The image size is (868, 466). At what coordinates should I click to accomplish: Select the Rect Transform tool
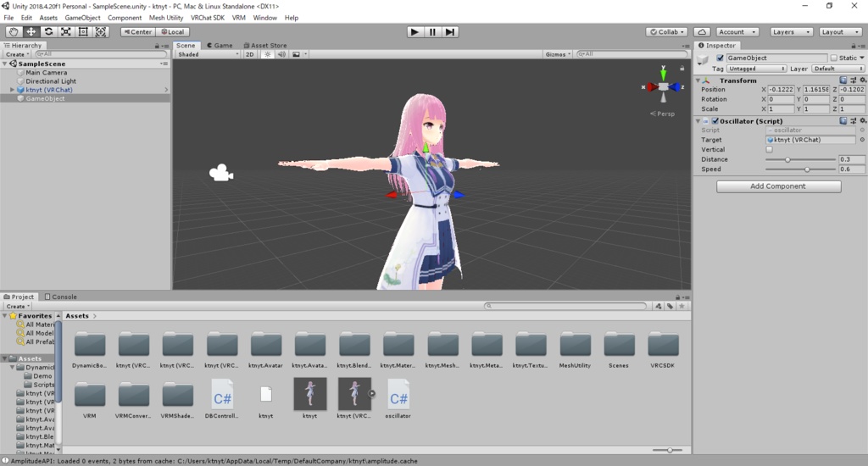[x=83, y=32]
